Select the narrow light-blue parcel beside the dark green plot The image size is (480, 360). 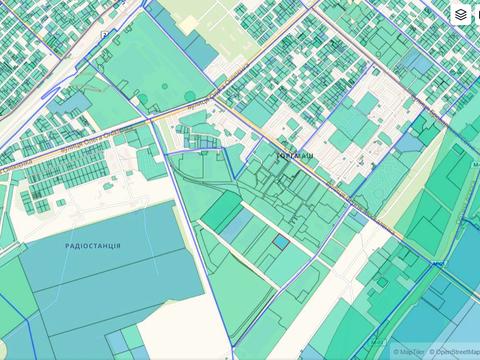(x=237, y=225)
